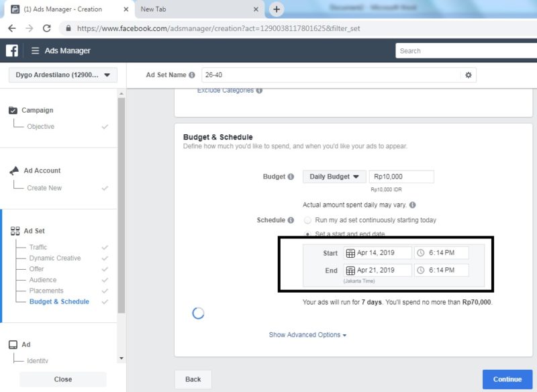Click the Ad Account megaphone icon
This screenshot has width=537, height=392.
pos(14,170)
